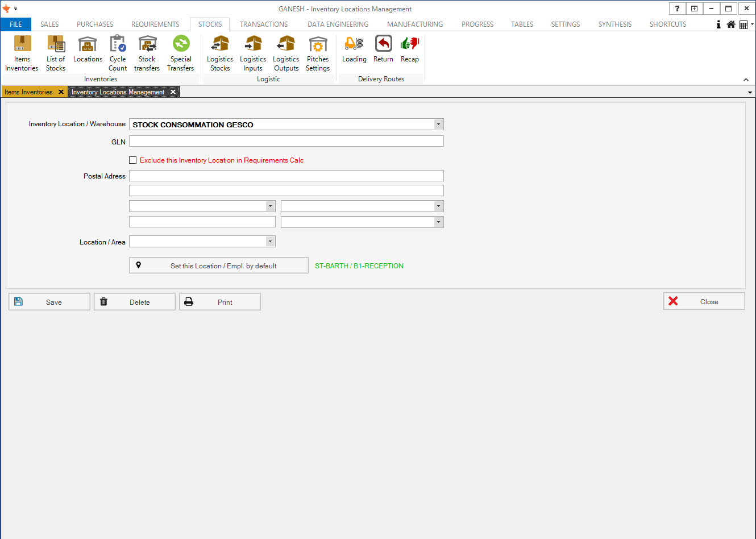The height and width of the screenshot is (539, 756).
Task: Enable Exclude this Inventory Location checkbox
Action: click(x=133, y=160)
